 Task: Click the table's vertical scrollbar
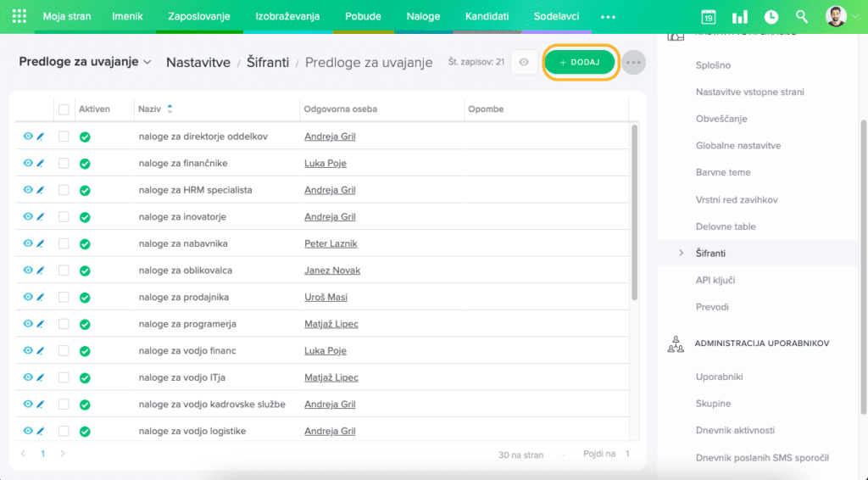coord(635,212)
